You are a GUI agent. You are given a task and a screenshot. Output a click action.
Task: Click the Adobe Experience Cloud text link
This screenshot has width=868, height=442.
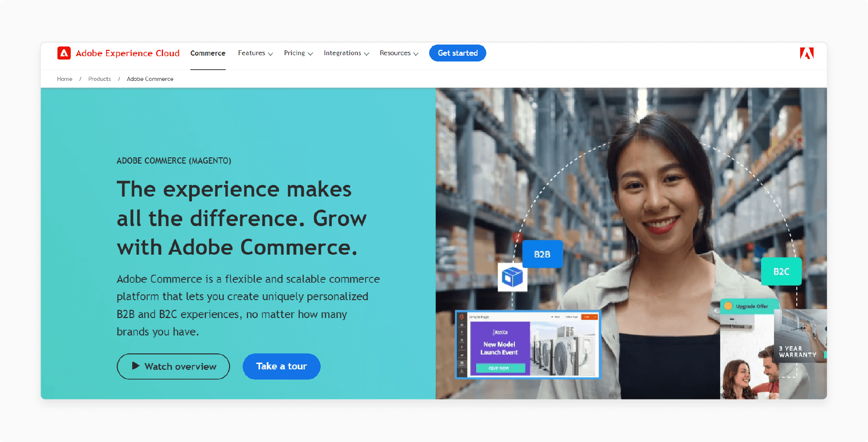tap(127, 53)
